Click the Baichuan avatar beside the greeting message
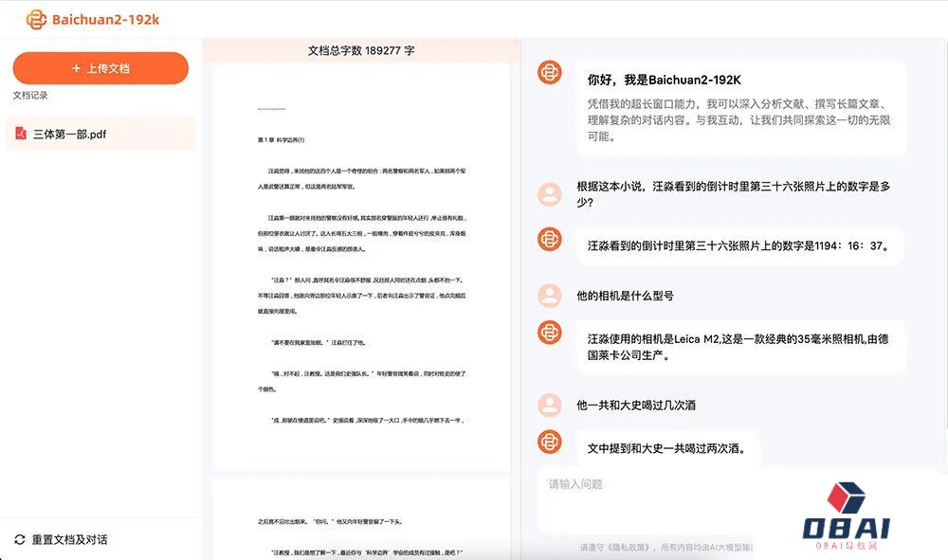This screenshot has height=560, width=948. click(x=550, y=72)
